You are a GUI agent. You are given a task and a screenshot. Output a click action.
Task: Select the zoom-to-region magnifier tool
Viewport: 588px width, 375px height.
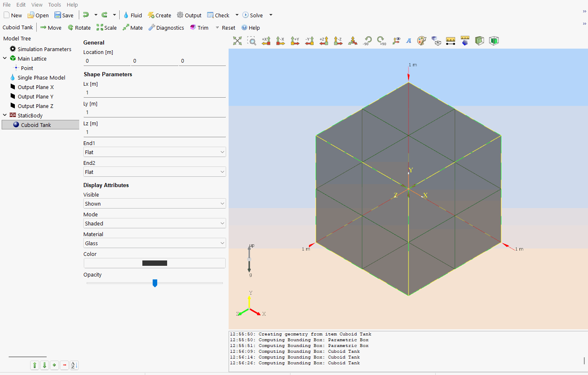tap(252, 41)
